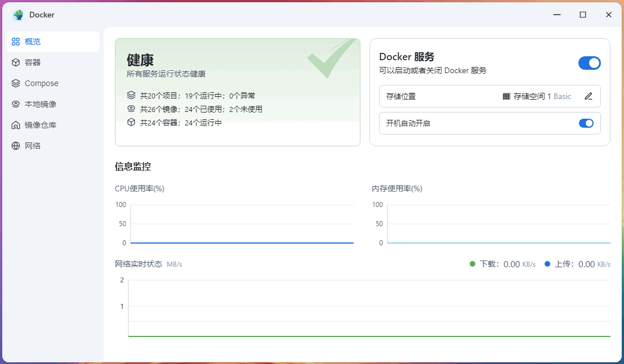Switch to 本地镜像 local images
Viewport: 624px width, 364px height.
point(53,104)
